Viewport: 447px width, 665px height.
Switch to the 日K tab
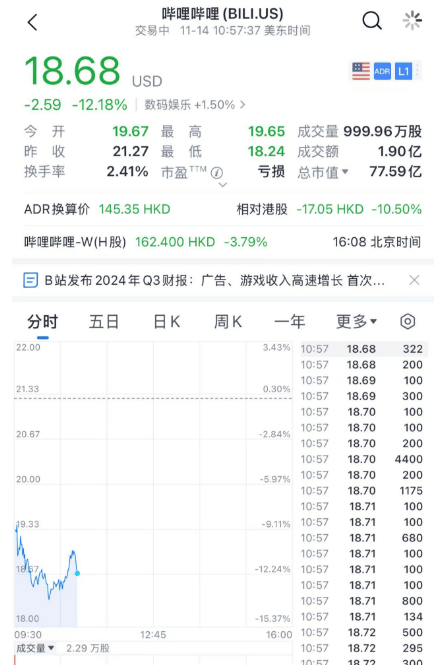(x=167, y=321)
